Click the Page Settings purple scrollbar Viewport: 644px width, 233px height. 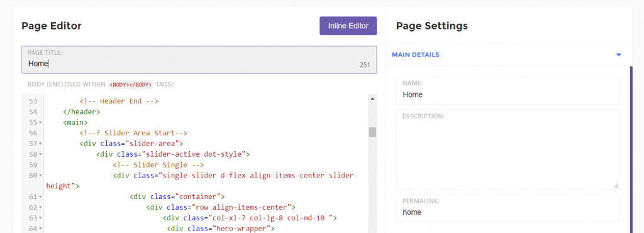tap(631, 149)
